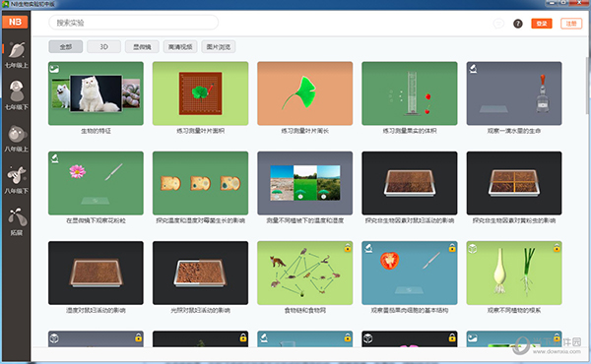Click the orange 登录 login button
This screenshot has height=364, width=591.
(542, 24)
